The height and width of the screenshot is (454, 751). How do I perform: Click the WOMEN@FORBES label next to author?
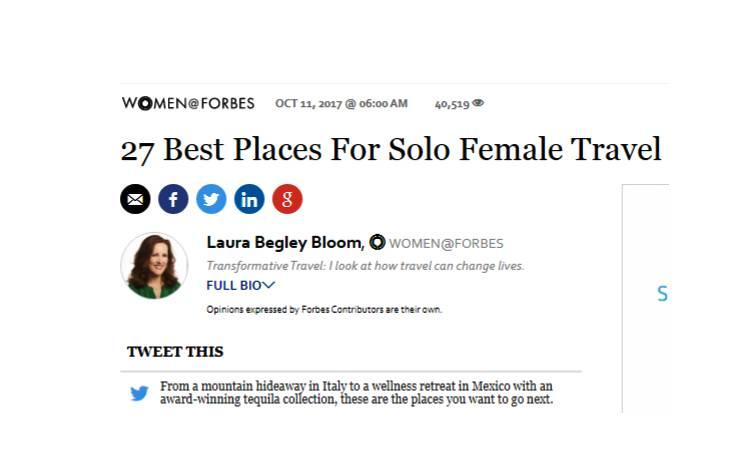[x=445, y=243]
